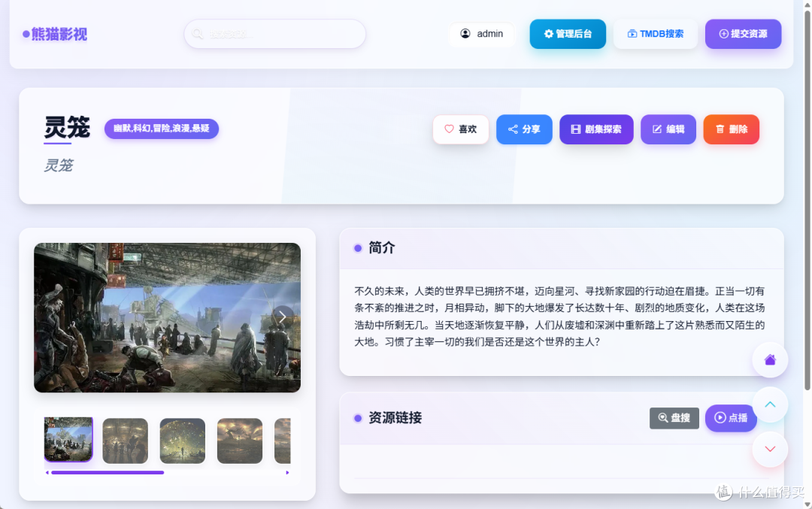The width and height of the screenshot is (812, 509).
Task: Select the first thumbnail with purple border
Action: (68, 440)
